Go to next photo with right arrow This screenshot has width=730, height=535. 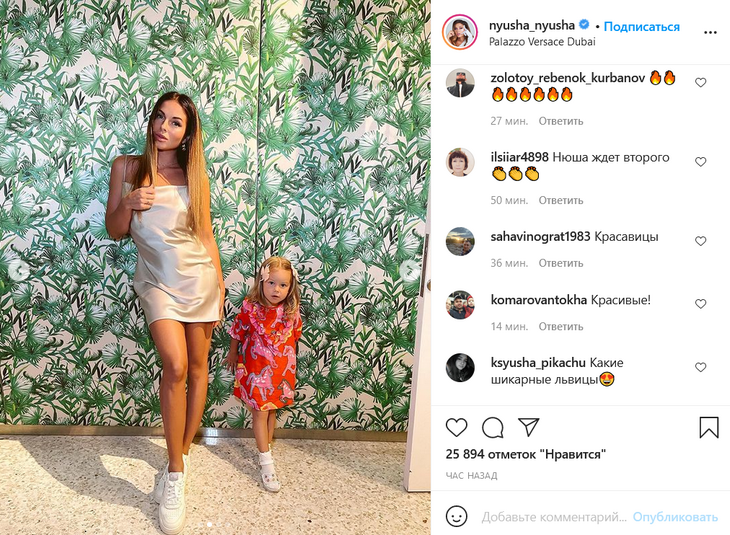point(410,269)
